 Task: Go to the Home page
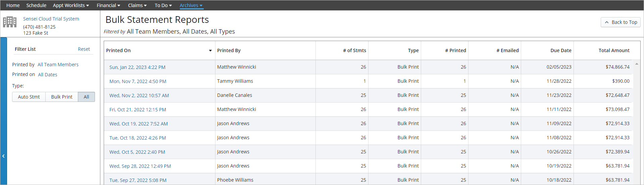pyautogui.click(x=13, y=5)
